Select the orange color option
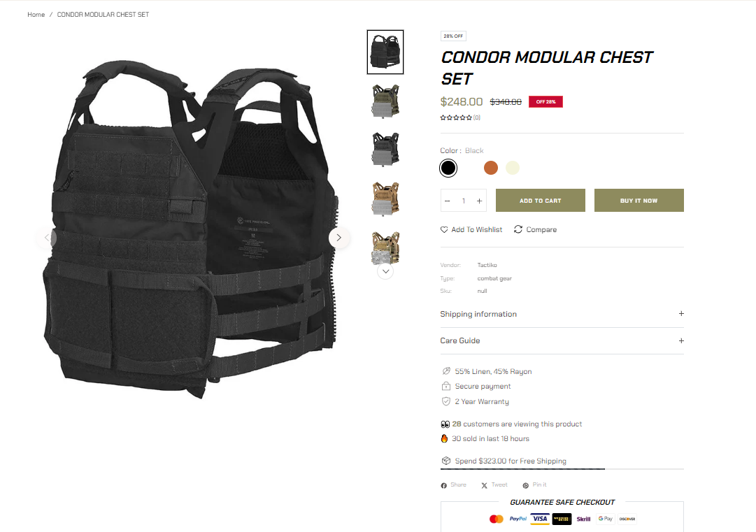Screen dimensions: 756x532 point(491,168)
